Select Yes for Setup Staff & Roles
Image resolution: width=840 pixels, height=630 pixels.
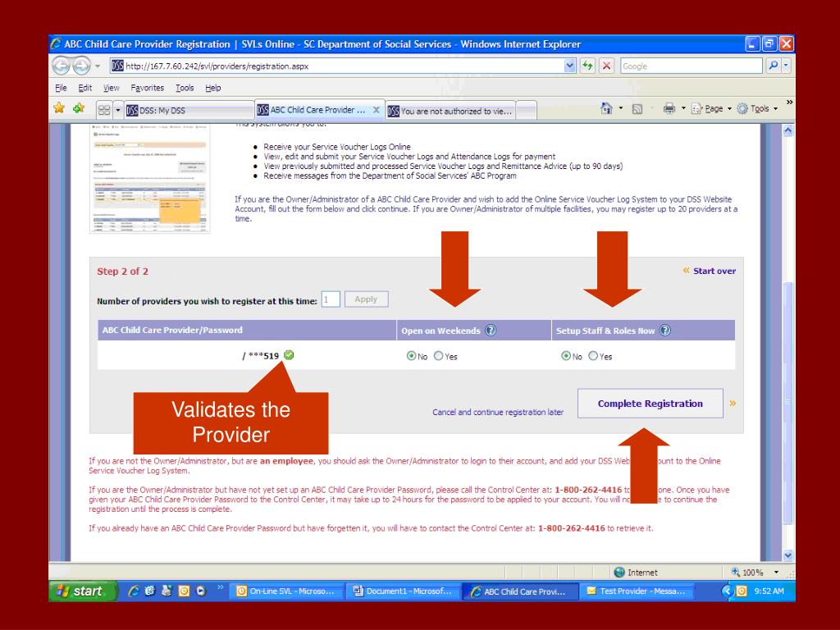coord(593,356)
